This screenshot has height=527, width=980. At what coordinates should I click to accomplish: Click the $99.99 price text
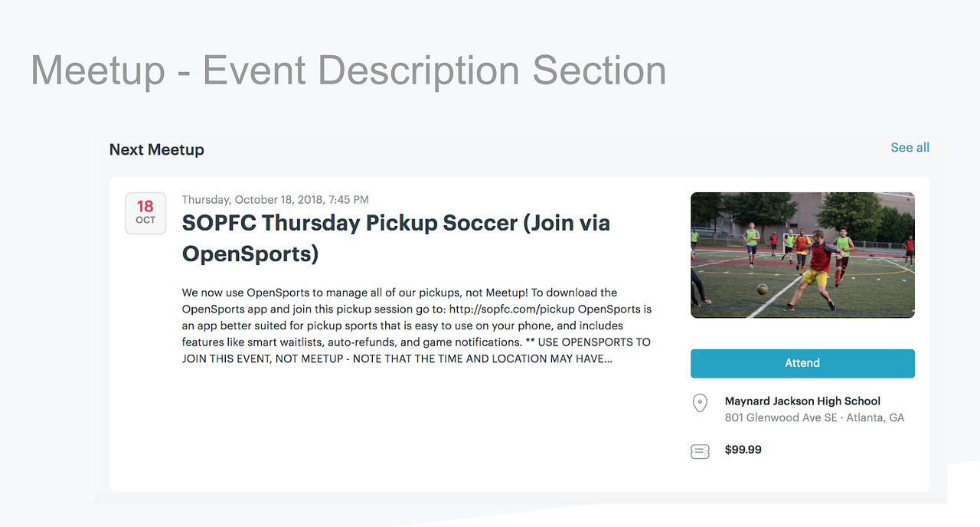pos(743,450)
